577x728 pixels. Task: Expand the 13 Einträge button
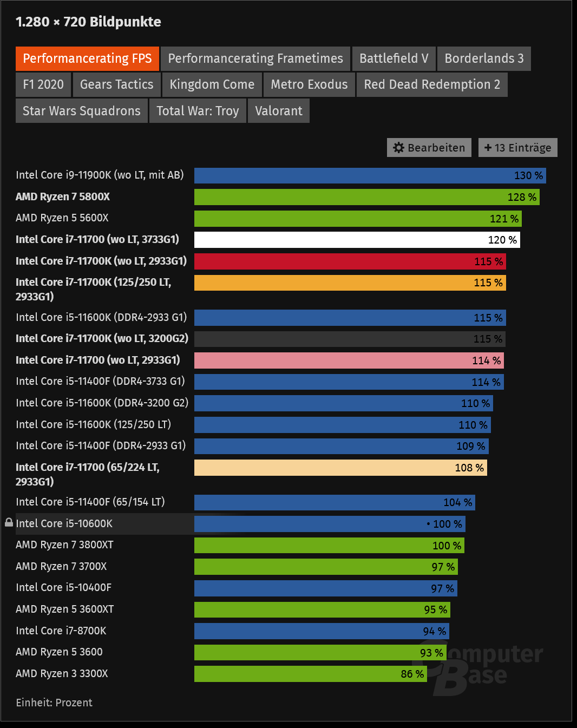(518, 148)
